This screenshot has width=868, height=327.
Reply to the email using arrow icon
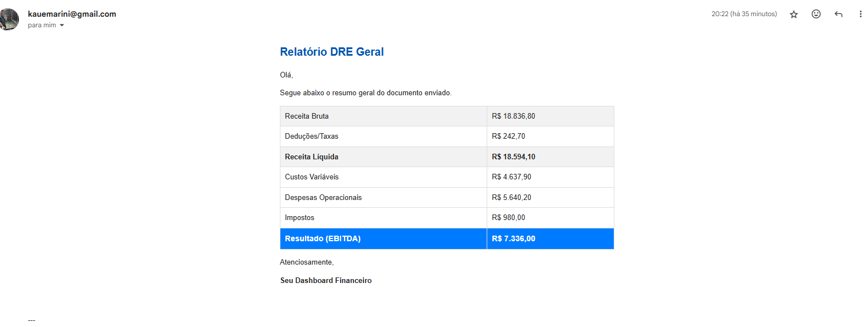(x=838, y=14)
